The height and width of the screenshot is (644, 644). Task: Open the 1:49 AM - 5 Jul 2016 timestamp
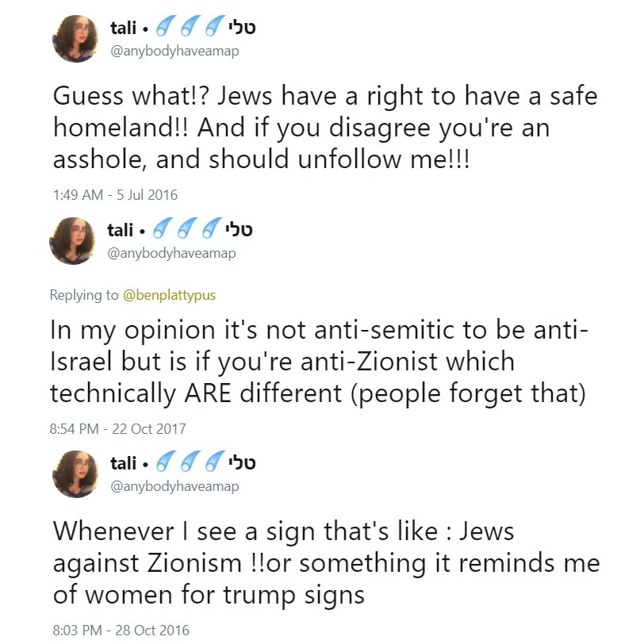(115, 194)
